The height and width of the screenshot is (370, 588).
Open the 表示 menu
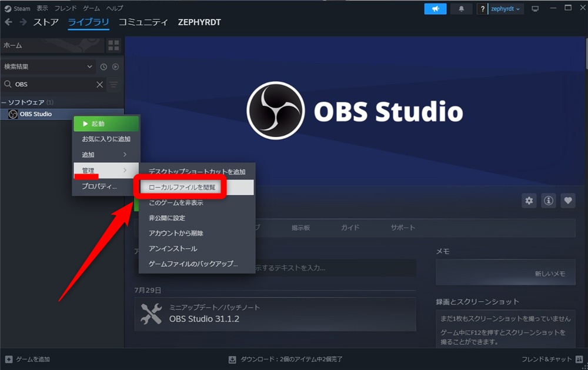[x=42, y=8]
